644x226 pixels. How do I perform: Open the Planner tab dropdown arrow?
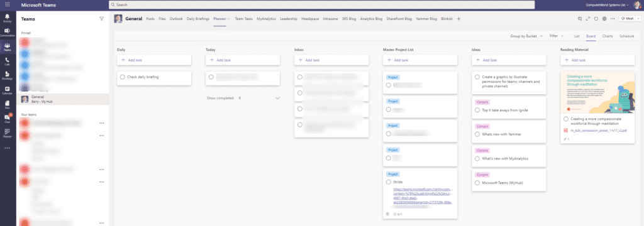click(228, 19)
